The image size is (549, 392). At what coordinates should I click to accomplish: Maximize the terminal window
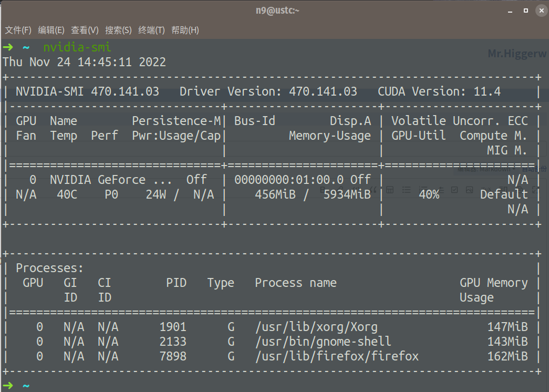525,11
